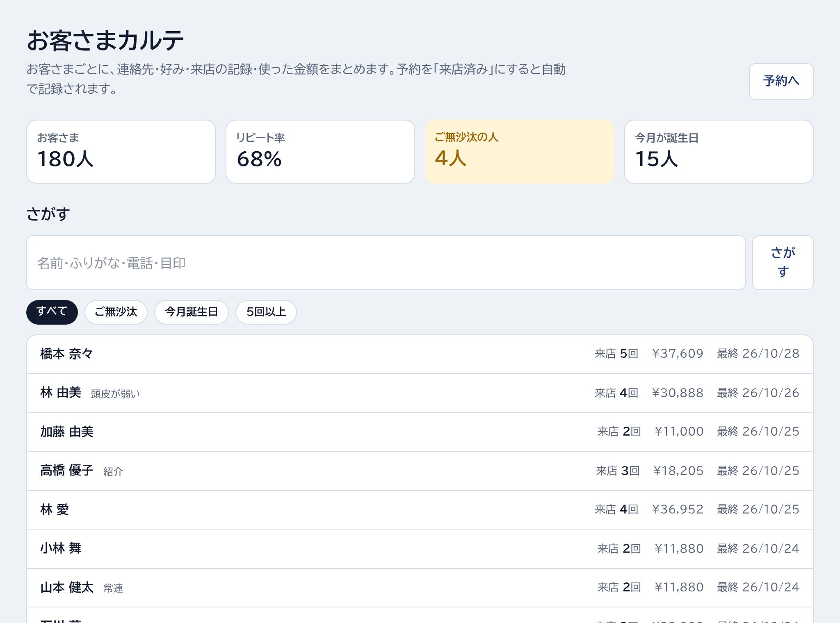
Task: Select the すべて filter chip
Action: [52, 312]
